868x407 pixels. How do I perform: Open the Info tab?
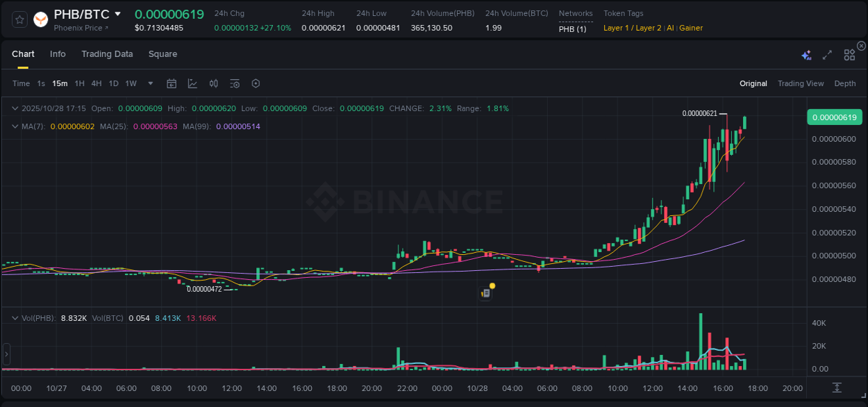[58, 53]
